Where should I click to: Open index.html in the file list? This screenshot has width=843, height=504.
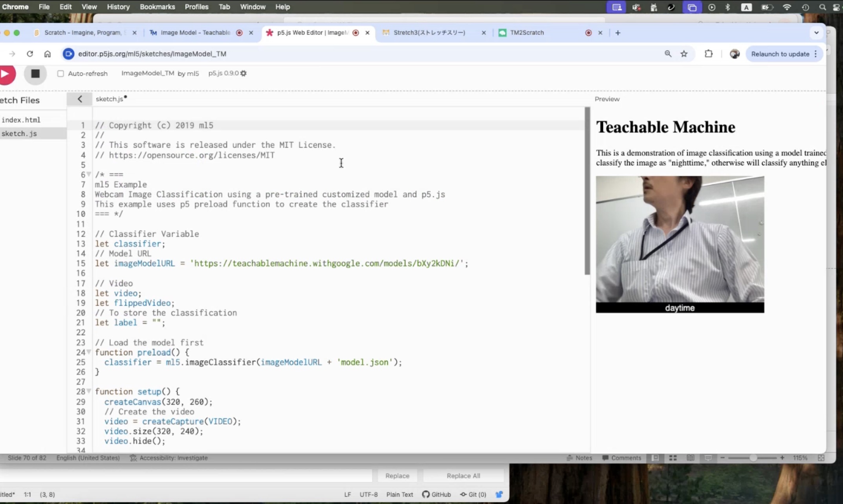(x=21, y=120)
